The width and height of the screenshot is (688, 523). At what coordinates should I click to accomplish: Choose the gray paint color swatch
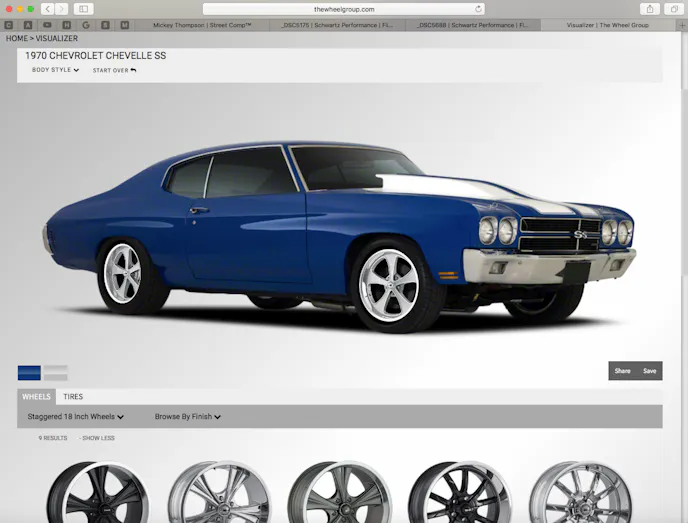(x=56, y=373)
